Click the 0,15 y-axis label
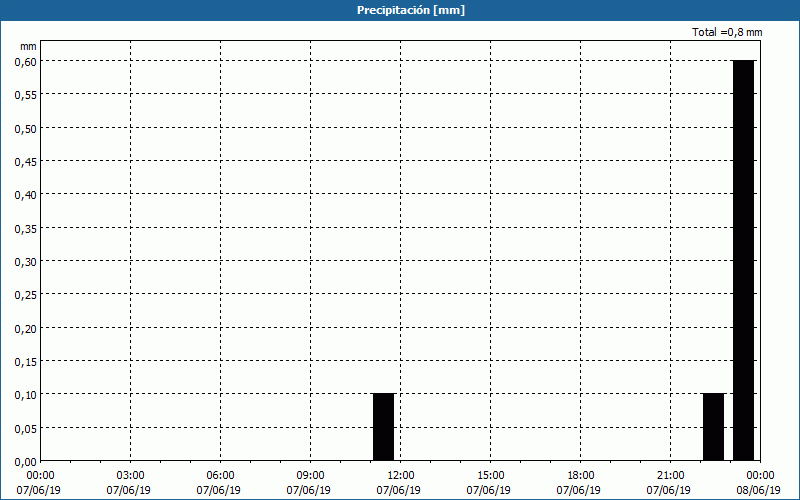 (25, 361)
